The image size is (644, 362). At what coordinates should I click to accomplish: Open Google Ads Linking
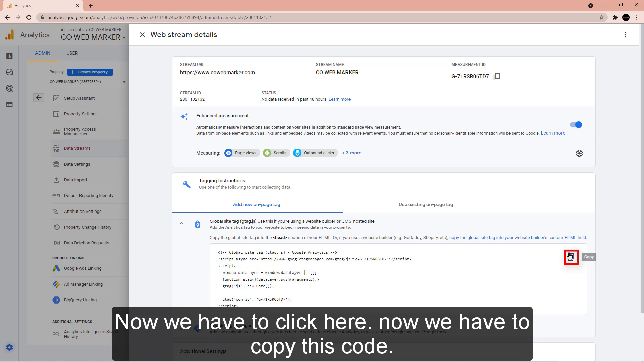point(83,268)
